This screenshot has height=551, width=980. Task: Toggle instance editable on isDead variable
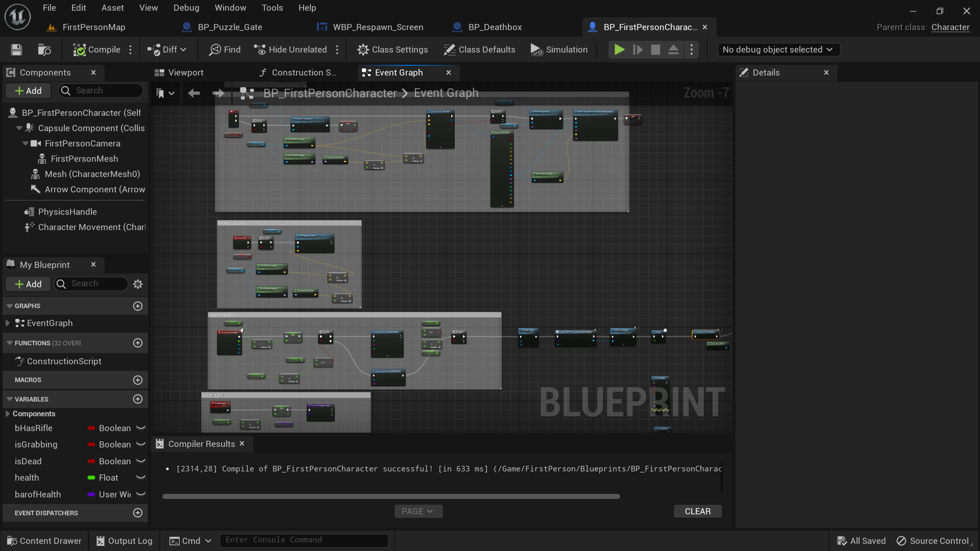pos(141,461)
